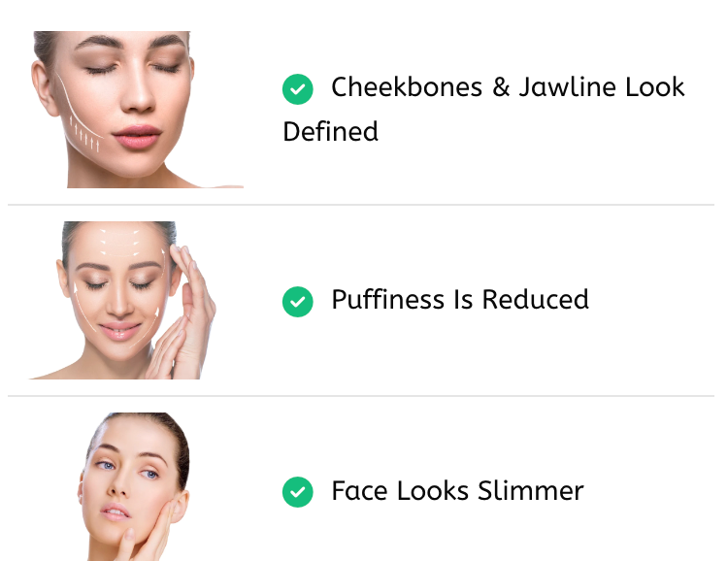Open the jawline lift arrows woman photo
The width and height of the screenshot is (728, 561).
138,110
